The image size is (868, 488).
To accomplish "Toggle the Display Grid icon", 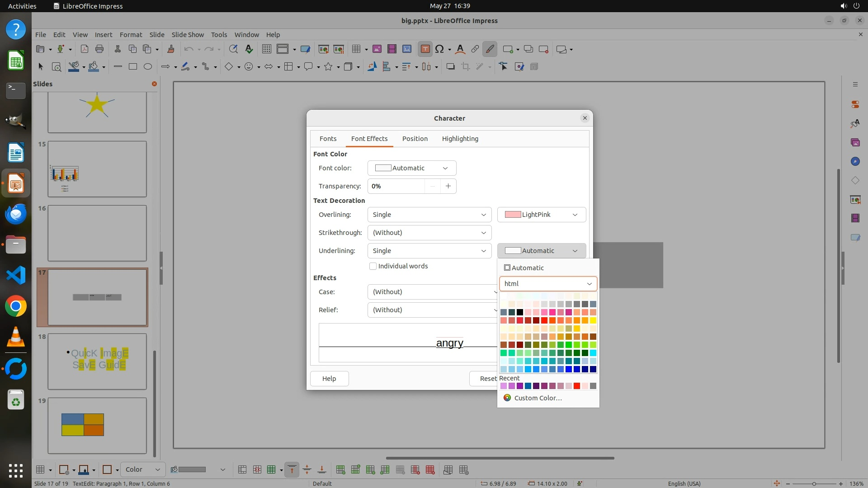I will tap(266, 49).
